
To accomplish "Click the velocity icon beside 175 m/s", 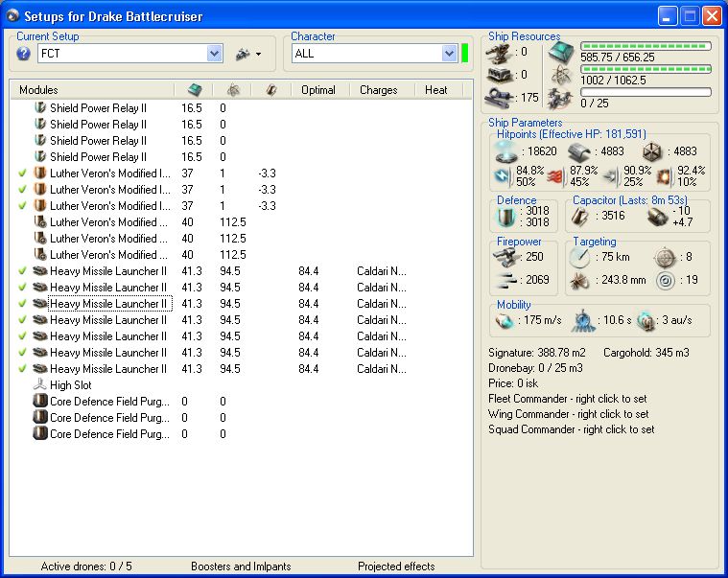I will (505, 320).
